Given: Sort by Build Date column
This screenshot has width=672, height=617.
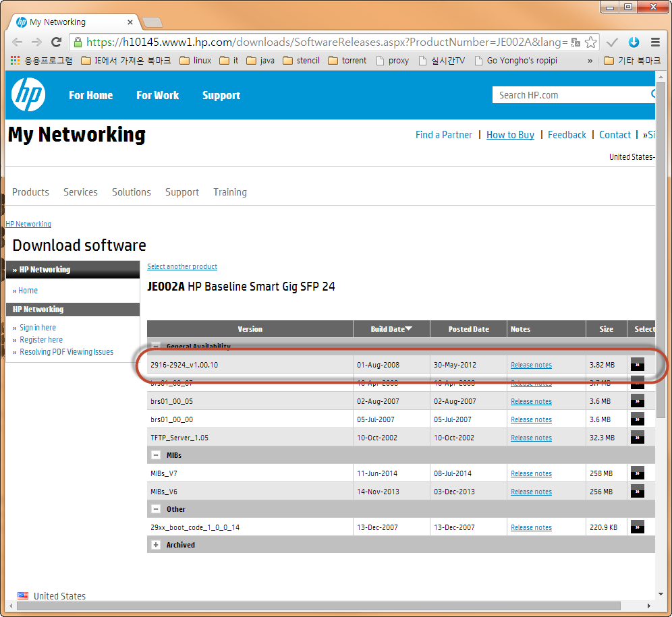Looking at the screenshot, I should [x=391, y=328].
